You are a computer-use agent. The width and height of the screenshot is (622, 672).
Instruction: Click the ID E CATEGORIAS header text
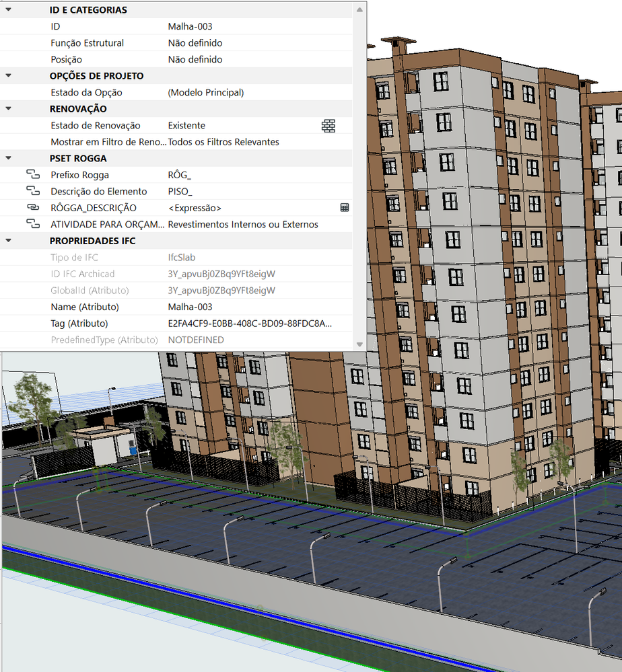coord(88,10)
